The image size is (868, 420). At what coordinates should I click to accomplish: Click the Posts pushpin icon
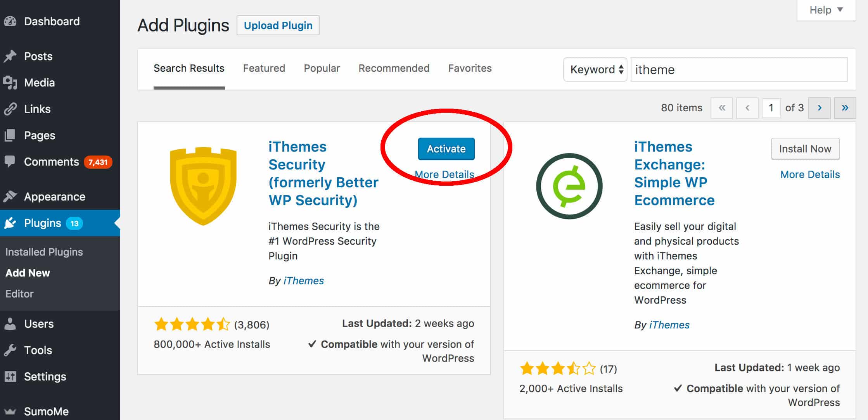pos(10,56)
